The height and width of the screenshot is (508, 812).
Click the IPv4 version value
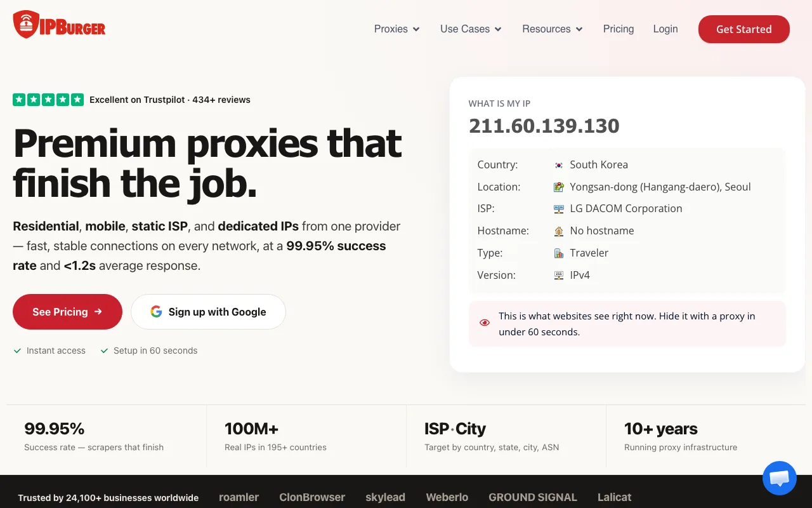(580, 275)
